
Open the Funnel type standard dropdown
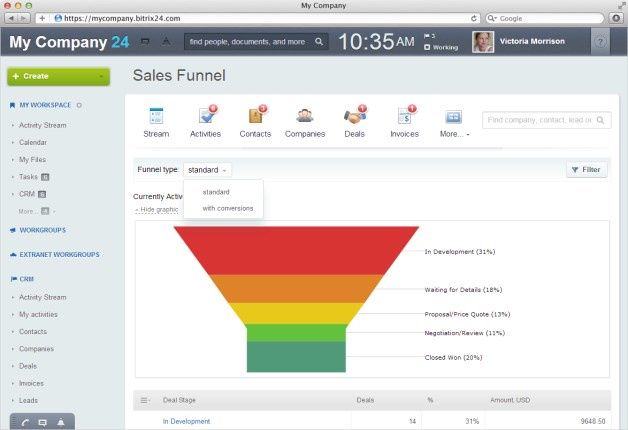tap(207, 170)
